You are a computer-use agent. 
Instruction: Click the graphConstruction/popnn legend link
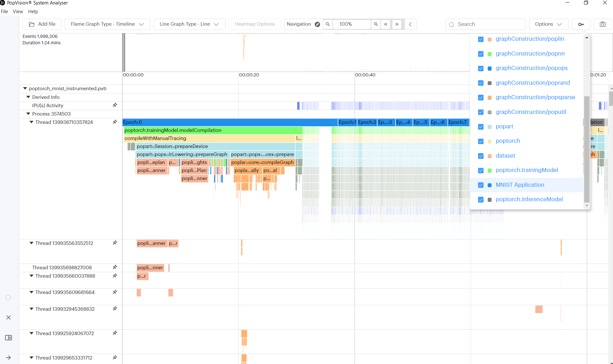[530, 54]
